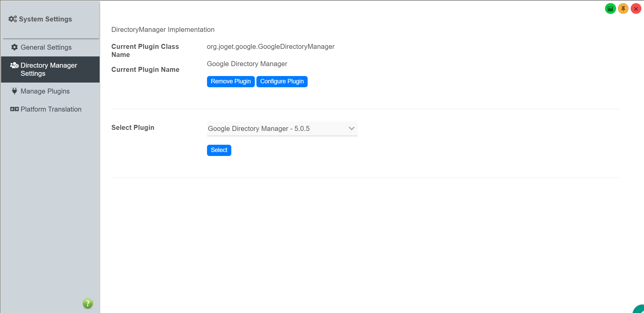The image size is (644, 313).
Task: Open General Settings menu item
Action: [x=46, y=47]
